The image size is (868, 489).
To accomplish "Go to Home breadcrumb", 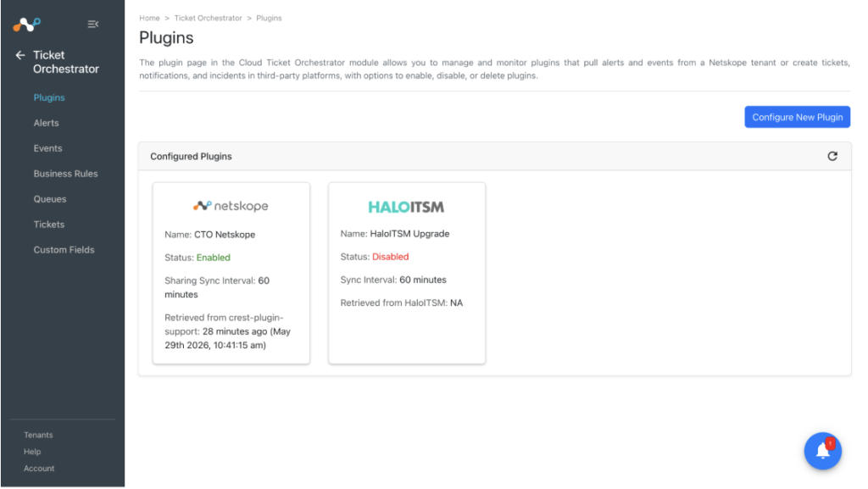I will click(149, 19).
